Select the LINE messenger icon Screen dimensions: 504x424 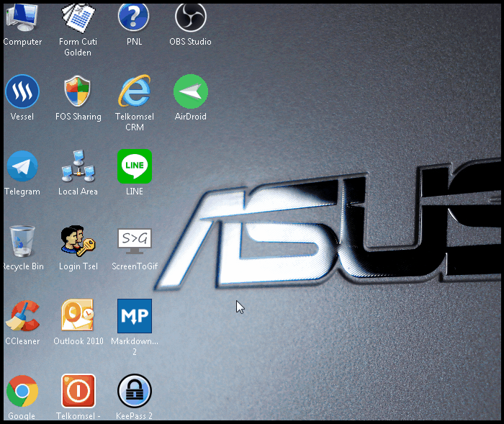[x=135, y=166]
